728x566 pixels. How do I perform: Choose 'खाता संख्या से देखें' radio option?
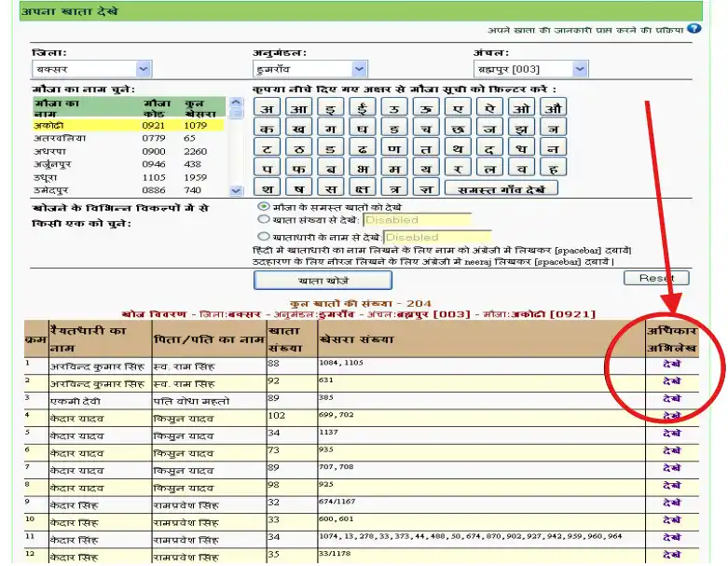[x=265, y=220]
